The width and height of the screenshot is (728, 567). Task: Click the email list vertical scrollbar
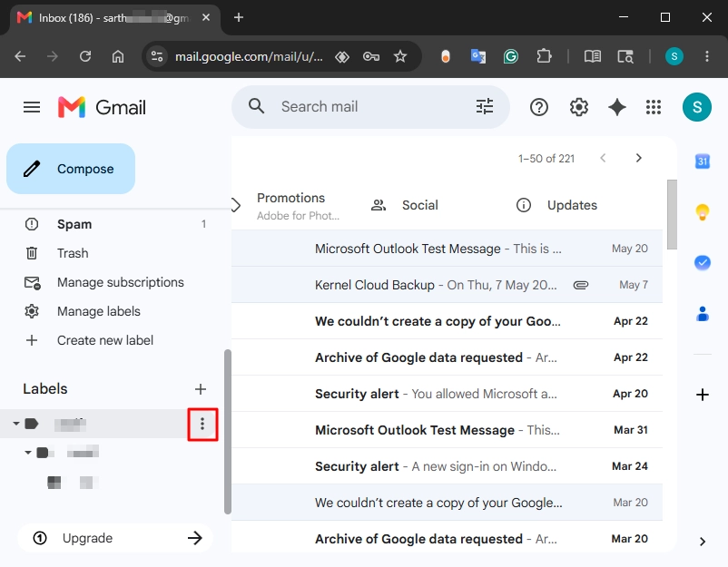pyautogui.click(x=672, y=214)
